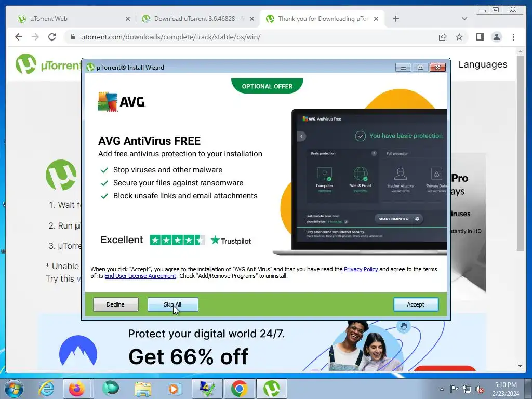The image size is (532, 399).
Task: Click the Web & Email icon in preview
Action: pyautogui.click(x=361, y=174)
